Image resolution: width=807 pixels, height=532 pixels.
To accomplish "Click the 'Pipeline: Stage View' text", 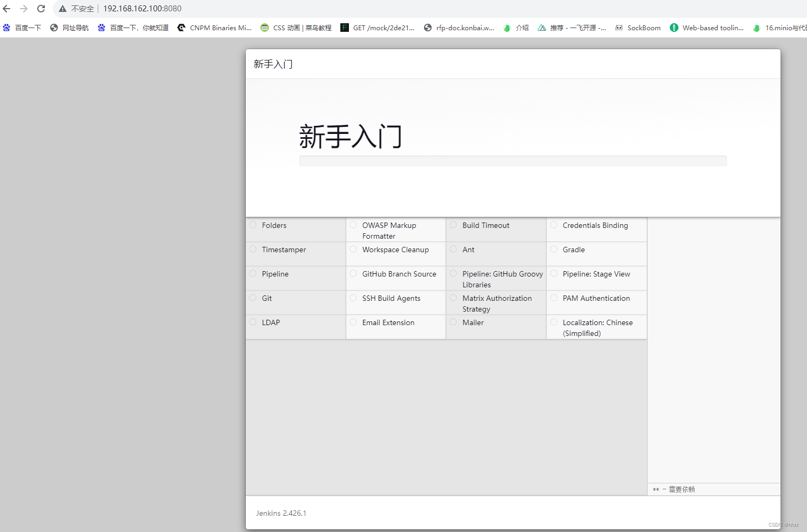I will click(596, 274).
